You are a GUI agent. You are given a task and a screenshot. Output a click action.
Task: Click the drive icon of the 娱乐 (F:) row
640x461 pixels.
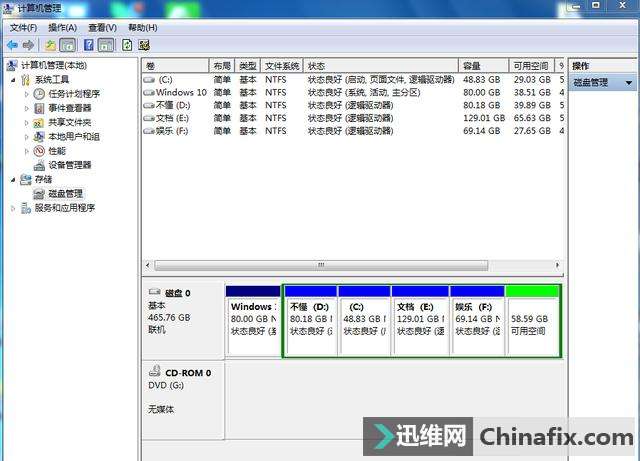(149, 131)
